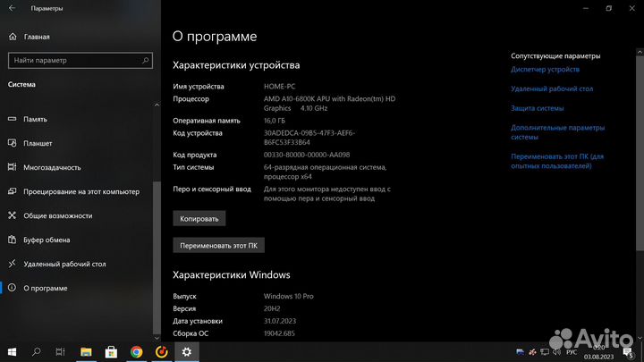Screen dimensions: 644x362
Task: Open Microsoft Store from the taskbar
Action: (111, 352)
